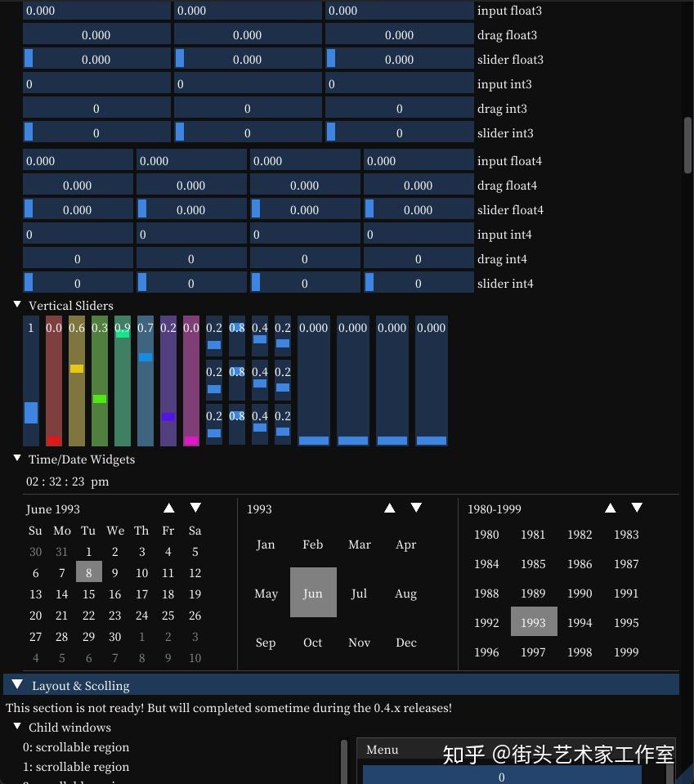
Task: Collapse the Vertical Sliders section
Action: (17, 305)
